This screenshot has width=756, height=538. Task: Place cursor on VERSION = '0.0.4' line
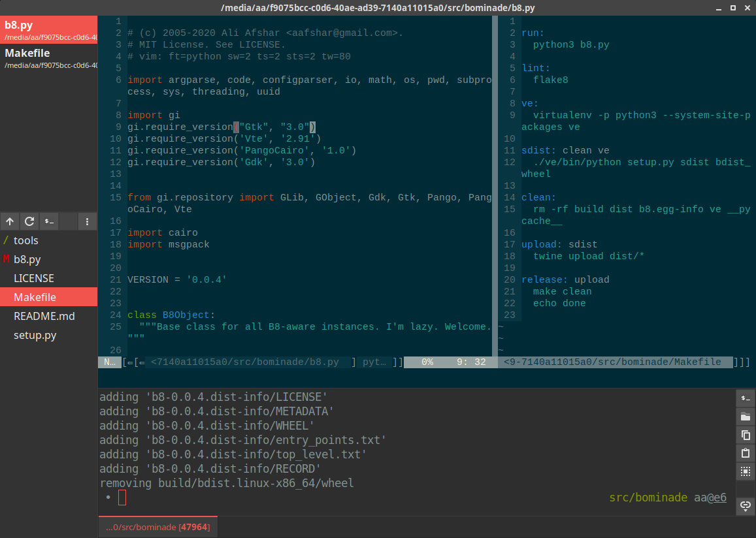177,280
